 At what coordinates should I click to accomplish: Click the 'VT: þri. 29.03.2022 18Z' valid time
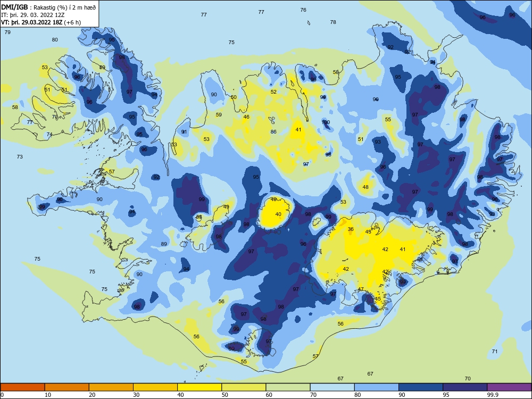coord(33,22)
